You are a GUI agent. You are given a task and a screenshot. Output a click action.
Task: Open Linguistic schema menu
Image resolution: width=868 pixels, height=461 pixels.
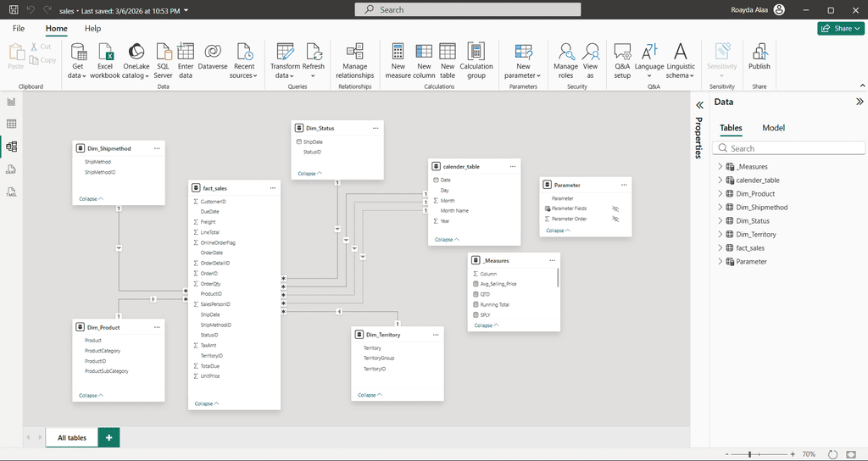click(x=681, y=61)
